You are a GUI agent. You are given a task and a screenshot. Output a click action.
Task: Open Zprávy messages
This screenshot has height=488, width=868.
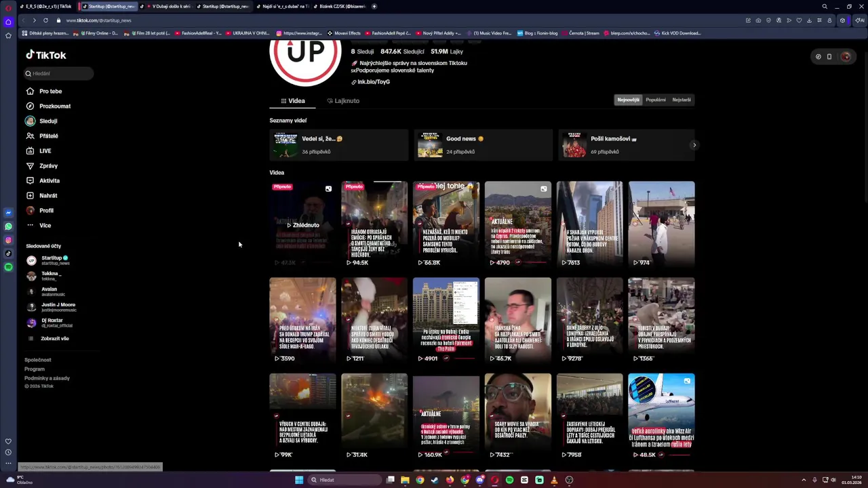(41, 165)
